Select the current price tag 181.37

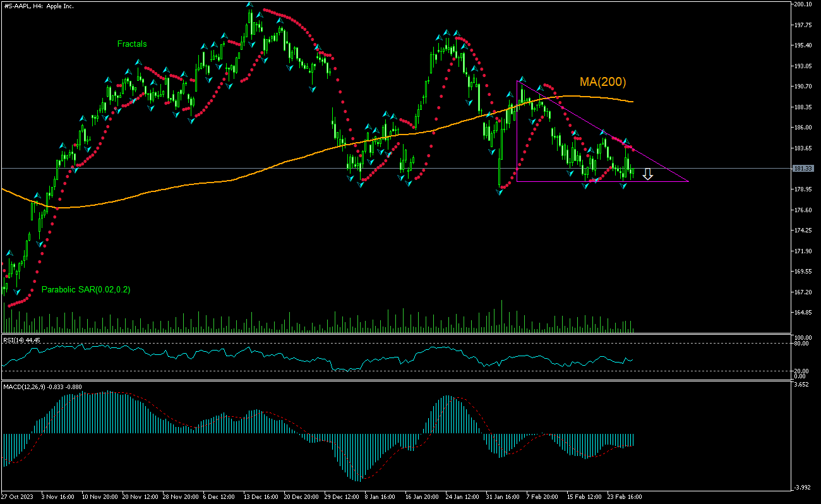point(801,169)
